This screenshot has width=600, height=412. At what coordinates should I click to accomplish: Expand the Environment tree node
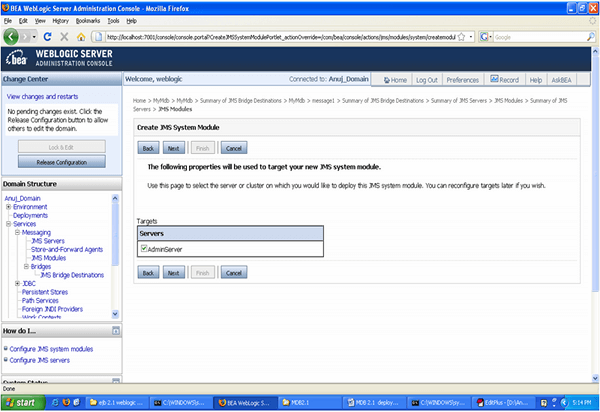pyautogui.click(x=9, y=207)
